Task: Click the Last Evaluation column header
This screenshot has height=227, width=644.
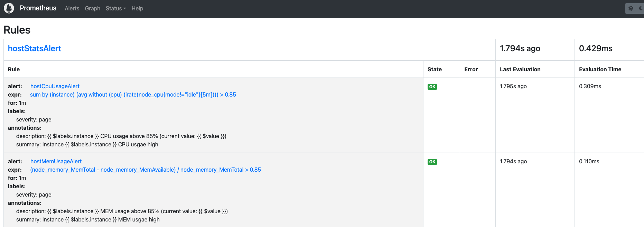Action: pyautogui.click(x=520, y=69)
